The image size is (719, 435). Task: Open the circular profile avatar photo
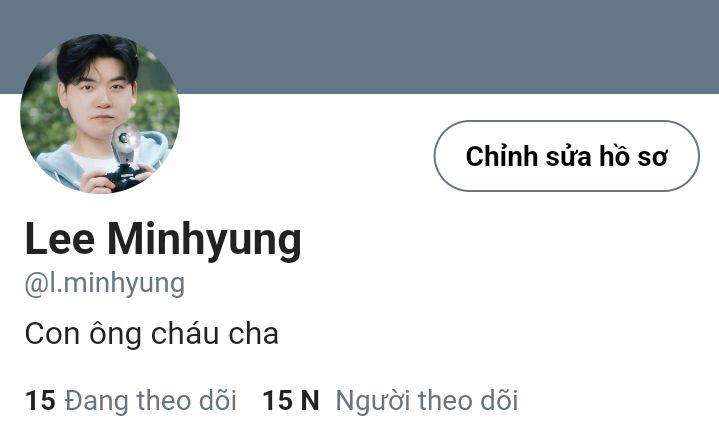point(100,113)
